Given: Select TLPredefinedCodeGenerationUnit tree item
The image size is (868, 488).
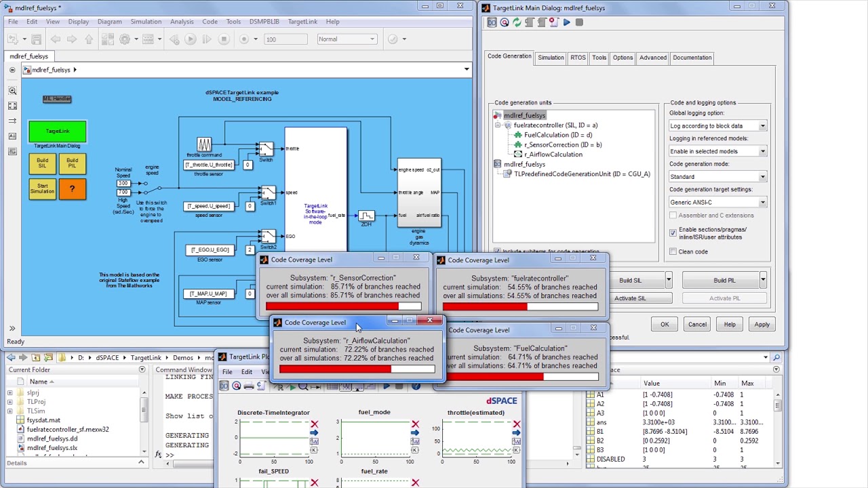Looking at the screenshot, I should 582,174.
